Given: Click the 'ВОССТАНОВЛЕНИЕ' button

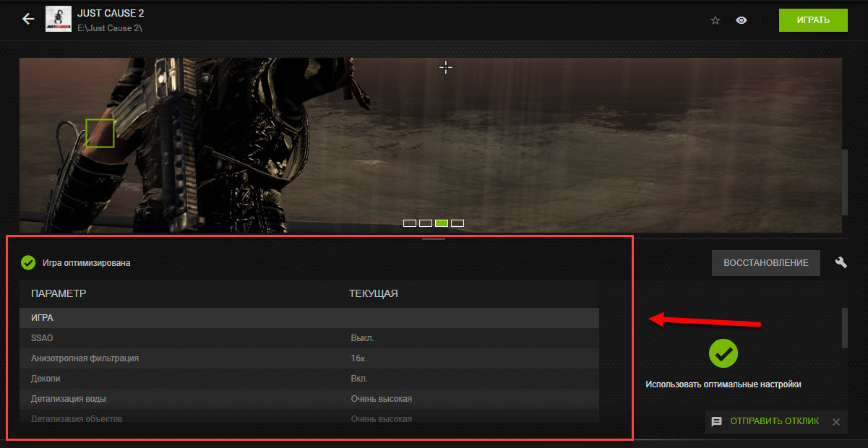Looking at the screenshot, I should 765,263.
